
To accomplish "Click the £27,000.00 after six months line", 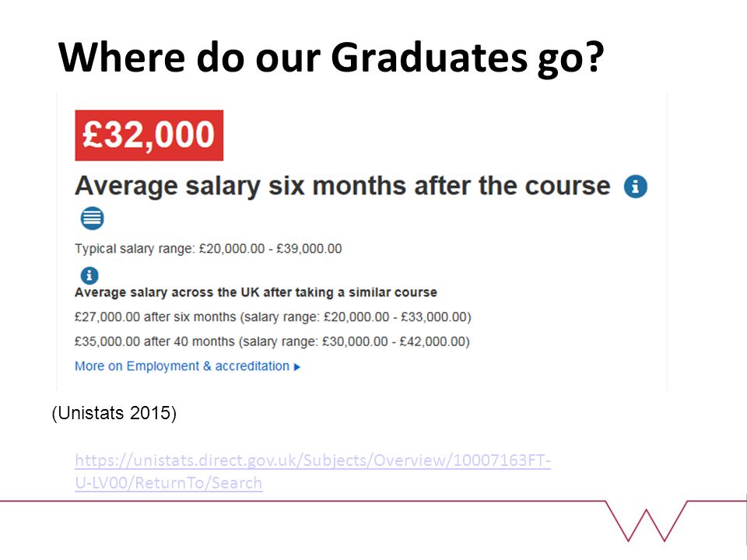I will pos(272,317).
